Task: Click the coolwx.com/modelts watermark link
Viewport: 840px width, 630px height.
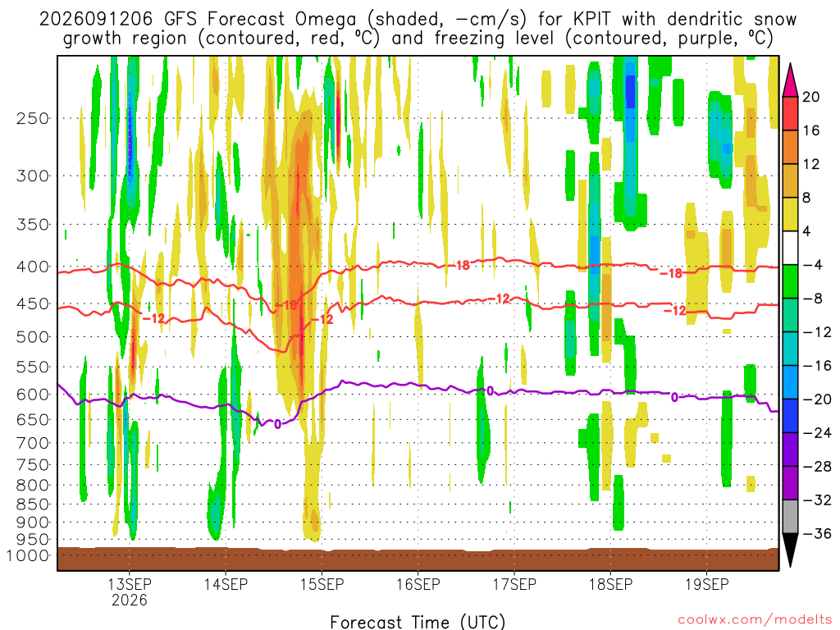Action: tap(755, 620)
